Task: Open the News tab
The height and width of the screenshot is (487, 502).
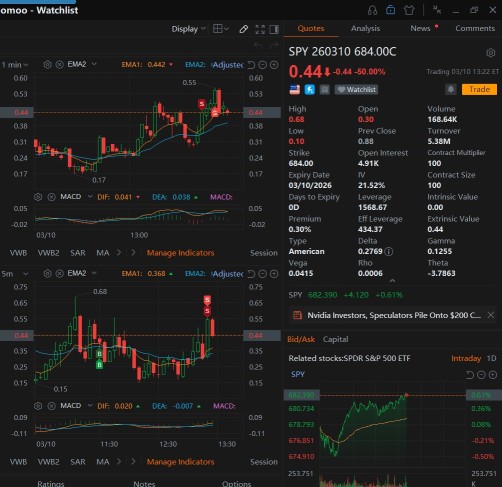Action: pos(420,28)
